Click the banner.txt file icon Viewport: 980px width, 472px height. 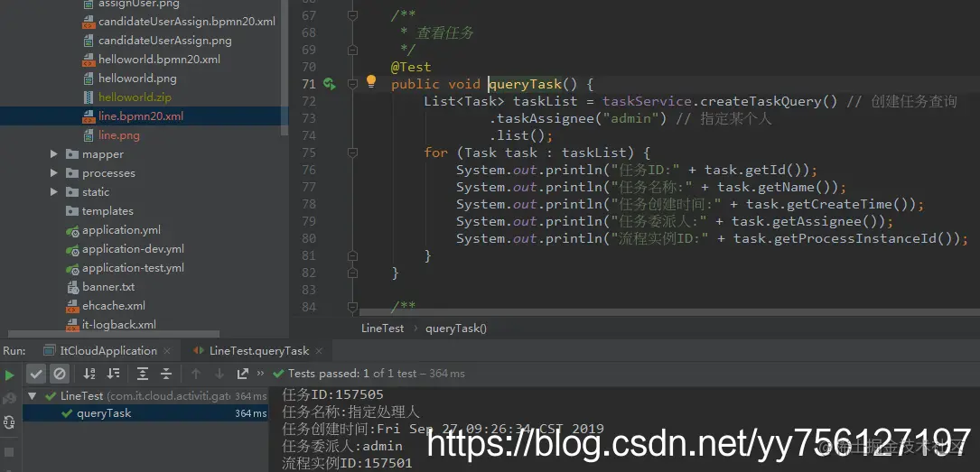click(x=72, y=287)
